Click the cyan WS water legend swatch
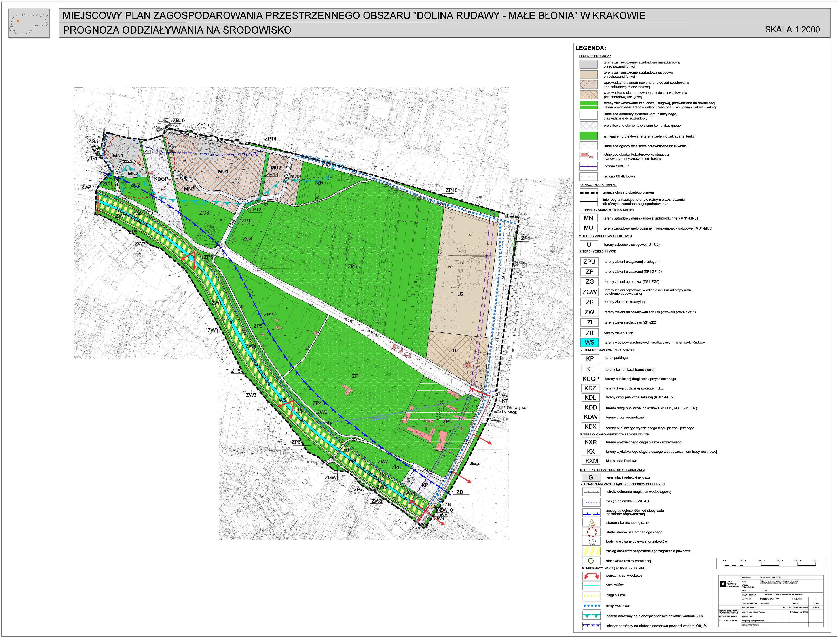The image size is (840, 639). click(589, 343)
